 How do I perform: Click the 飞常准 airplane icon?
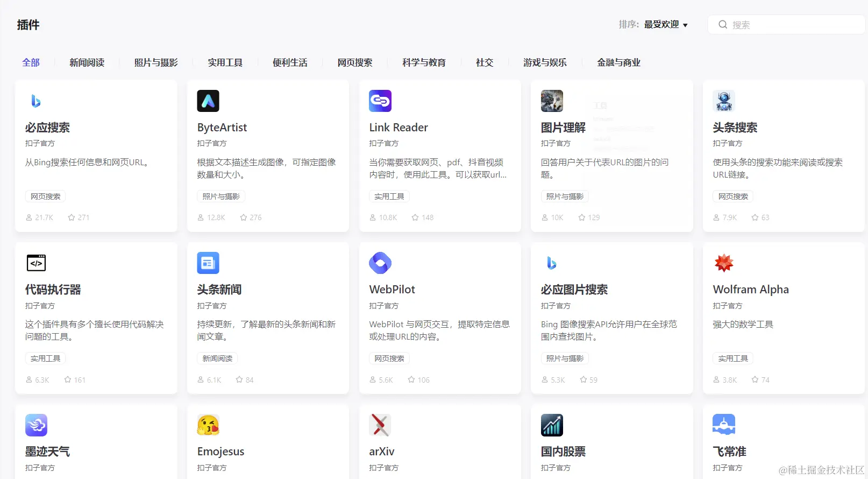tap(724, 425)
